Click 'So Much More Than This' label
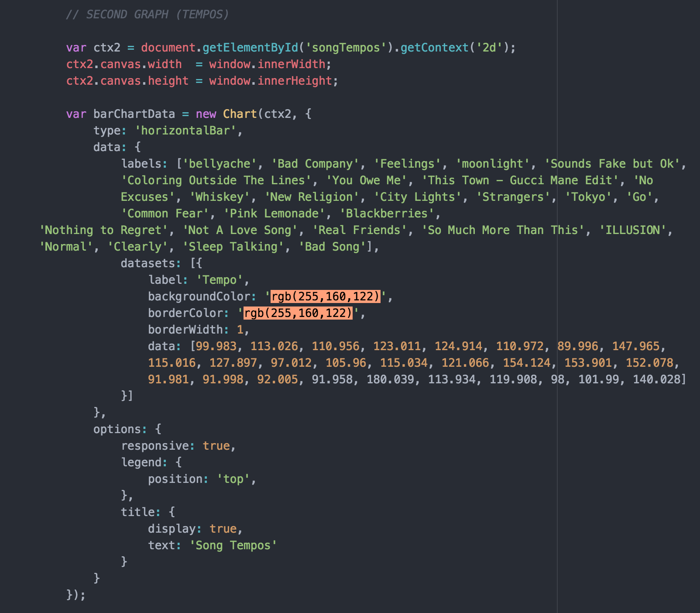The width and height of the screenshot is (700, 613). 503,230
